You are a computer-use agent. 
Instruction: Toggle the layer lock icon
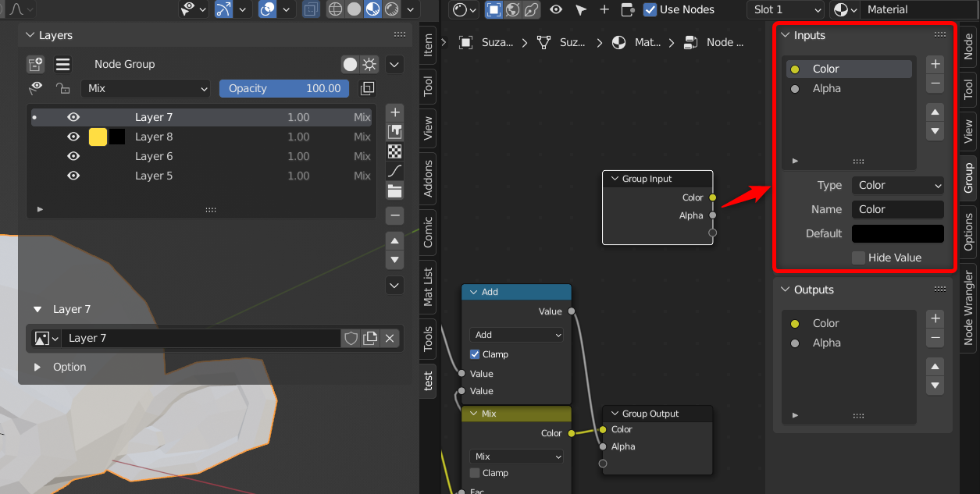tap(62, 88)
